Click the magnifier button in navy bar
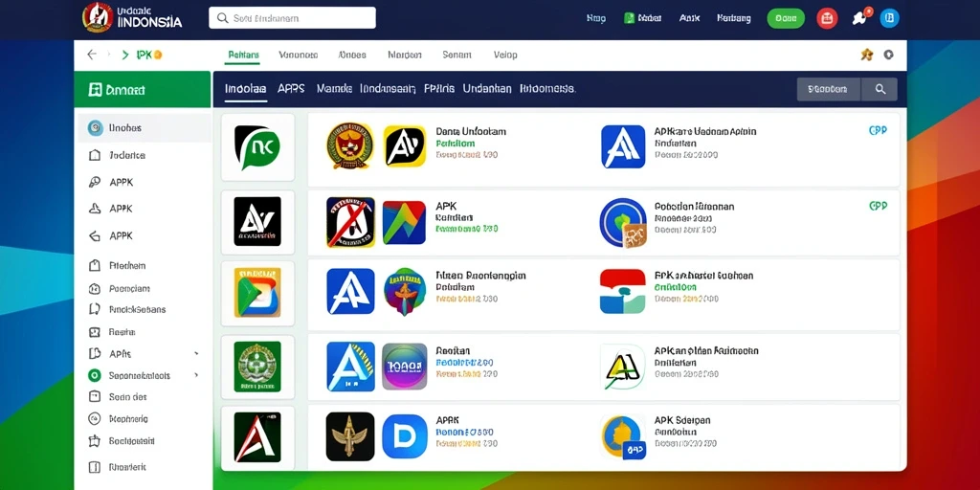The height and width of the screenshot is (490, 980). (880, 89)
